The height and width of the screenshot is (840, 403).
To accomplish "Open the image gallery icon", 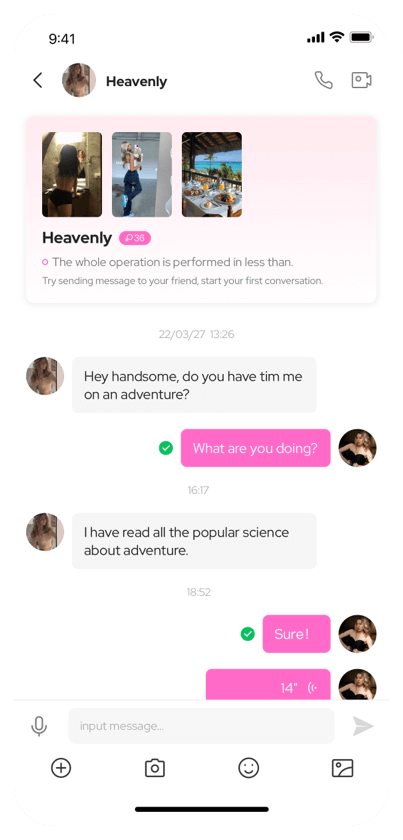I will (342, 768).
